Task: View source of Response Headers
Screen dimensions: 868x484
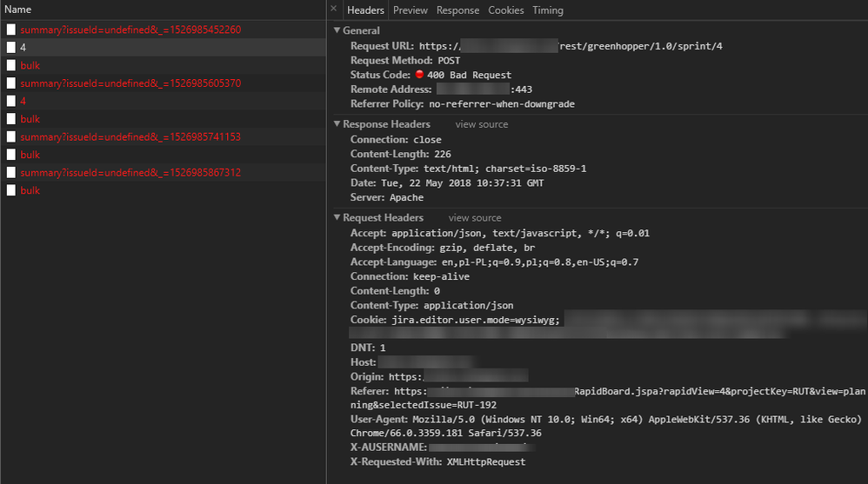Action: (481, 124)
